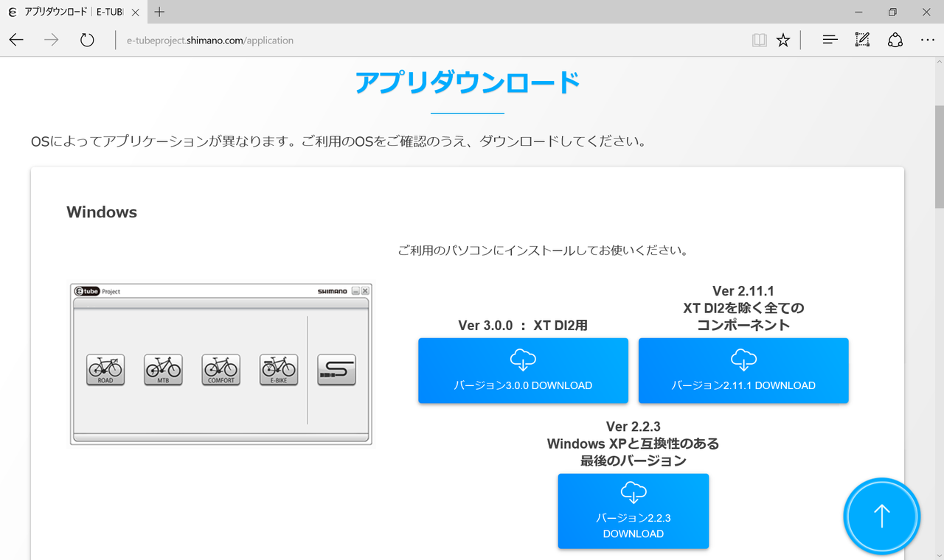Click the アプリダウンロード page heading
Screen dimensions: 944x560
click(x=468, y=83)
